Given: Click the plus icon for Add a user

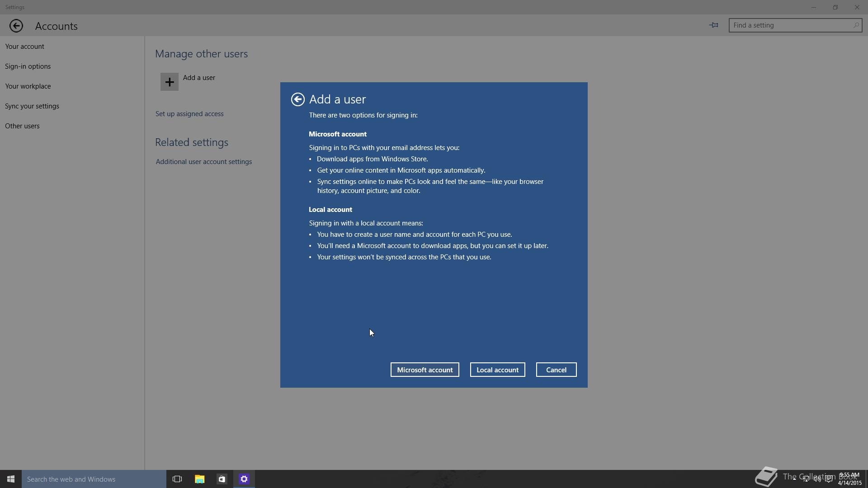Looking at the screenshot, I should 170,82.
